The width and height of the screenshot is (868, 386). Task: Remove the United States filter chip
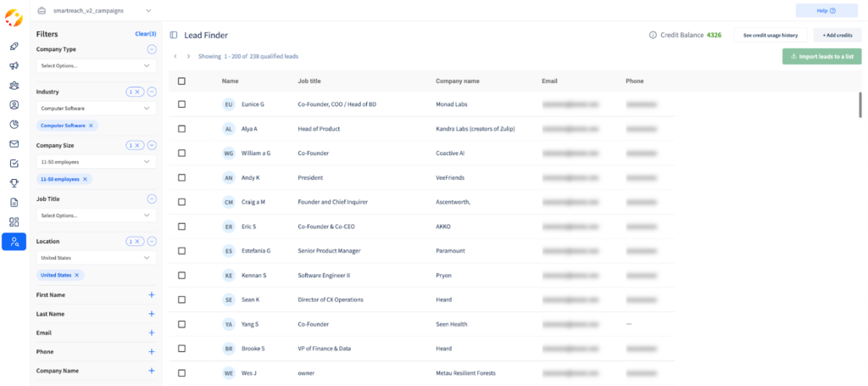[77, 275]
